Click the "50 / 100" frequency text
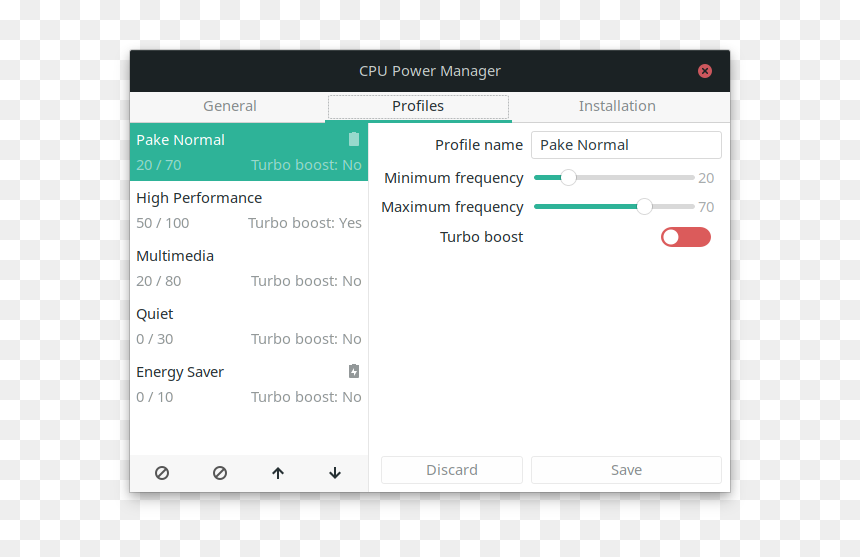860x557 pixels. (162, 223)
